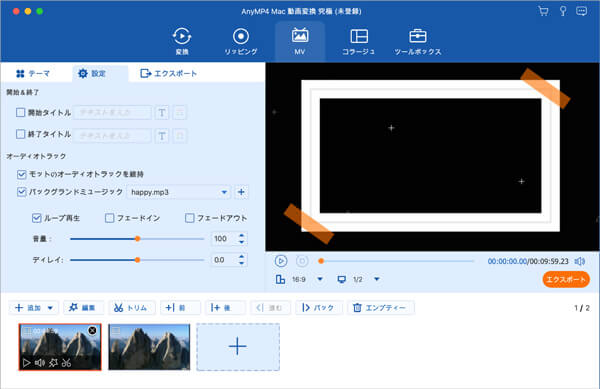Open the feedback chat icon
The height and width of the screenshot is (389, 600).
[582, 11]
